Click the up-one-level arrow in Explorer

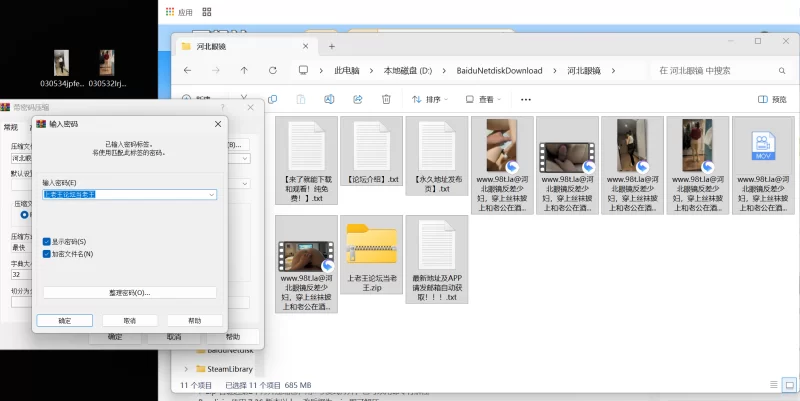point(244,71)
